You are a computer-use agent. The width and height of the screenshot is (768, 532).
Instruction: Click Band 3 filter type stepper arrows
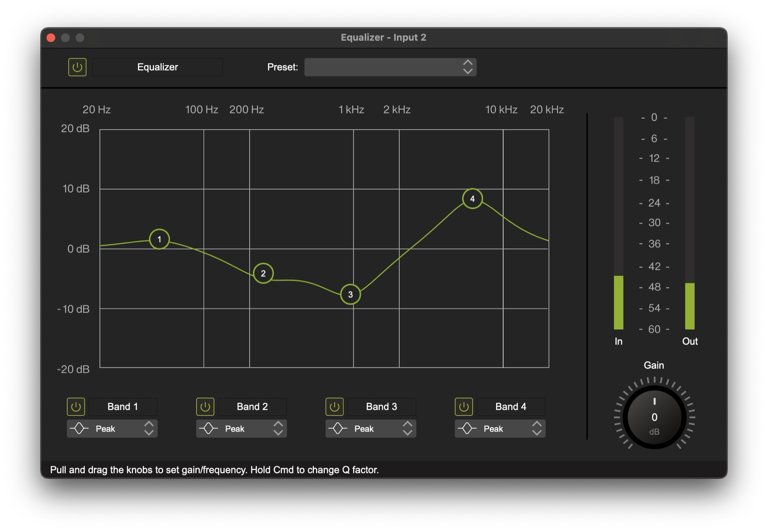point(408,429)
